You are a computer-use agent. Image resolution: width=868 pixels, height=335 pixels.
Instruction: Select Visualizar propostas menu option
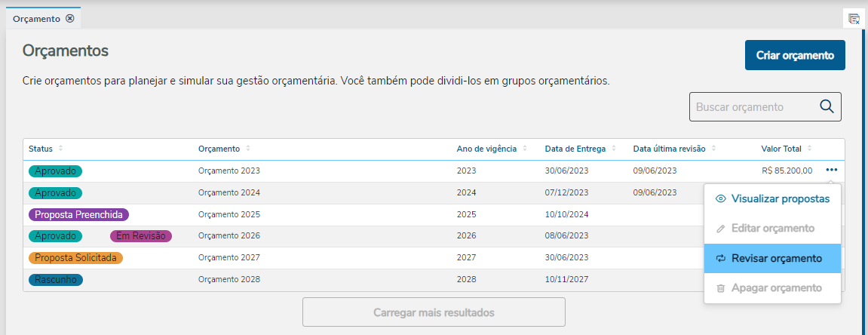pyautogui.click(x=772, y=199)
